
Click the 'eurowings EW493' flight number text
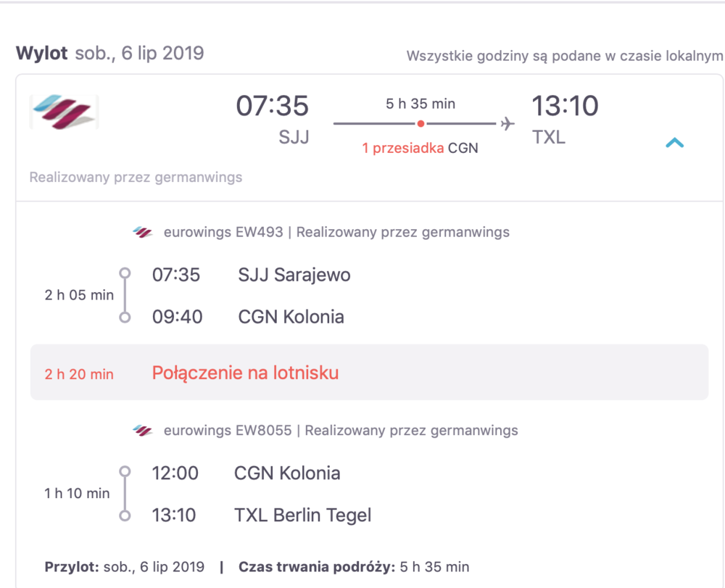223,232
